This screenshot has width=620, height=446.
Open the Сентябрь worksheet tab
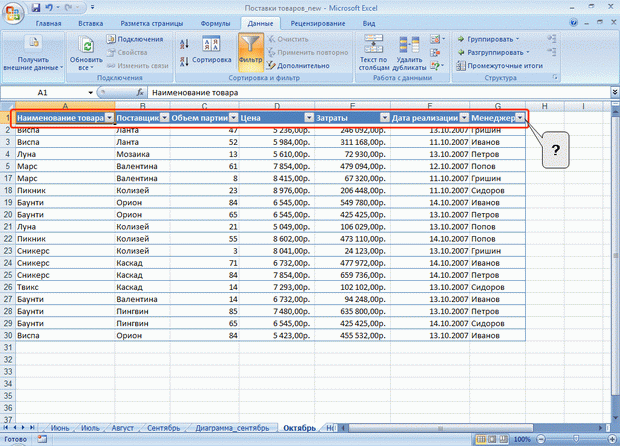pos(163,428)
